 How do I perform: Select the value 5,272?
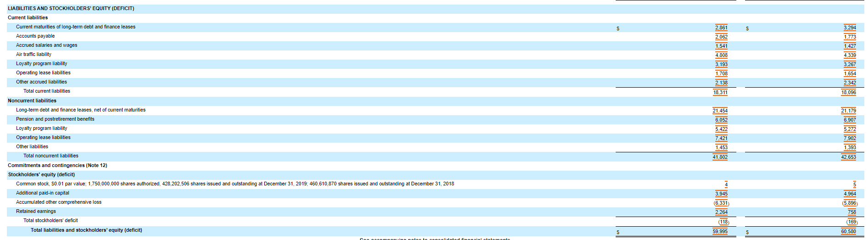pyautogui.click(x=850, y=129)
